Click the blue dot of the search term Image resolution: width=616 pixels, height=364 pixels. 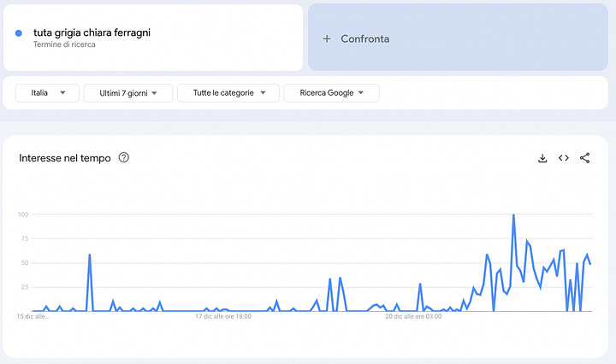(x=19, y=33)
